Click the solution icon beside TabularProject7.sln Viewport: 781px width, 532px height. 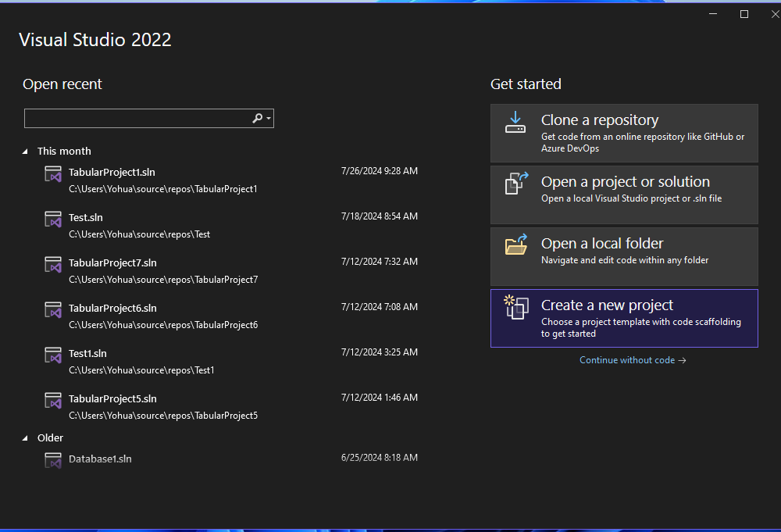tap(53, 265)
